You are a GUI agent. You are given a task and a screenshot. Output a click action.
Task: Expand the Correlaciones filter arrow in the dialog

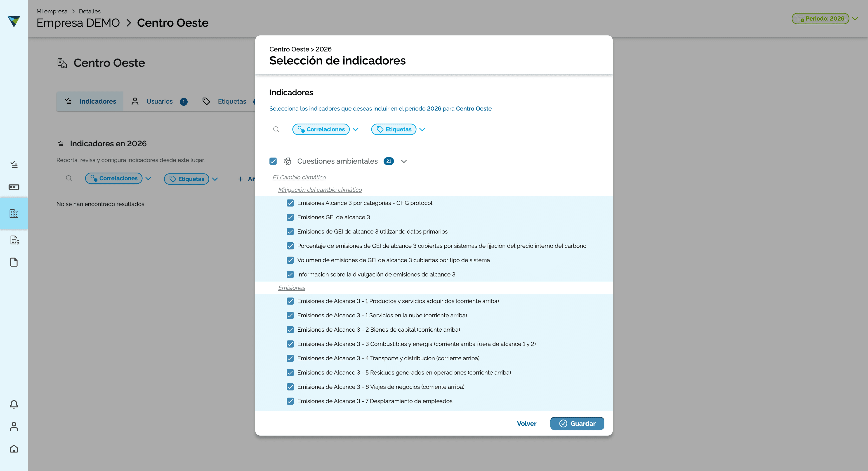click(x=356, y=130)
